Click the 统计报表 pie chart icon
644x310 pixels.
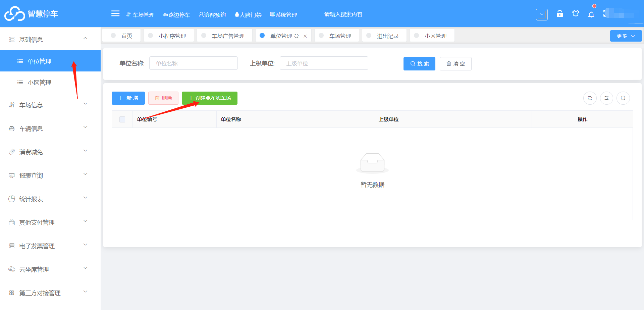12,199
